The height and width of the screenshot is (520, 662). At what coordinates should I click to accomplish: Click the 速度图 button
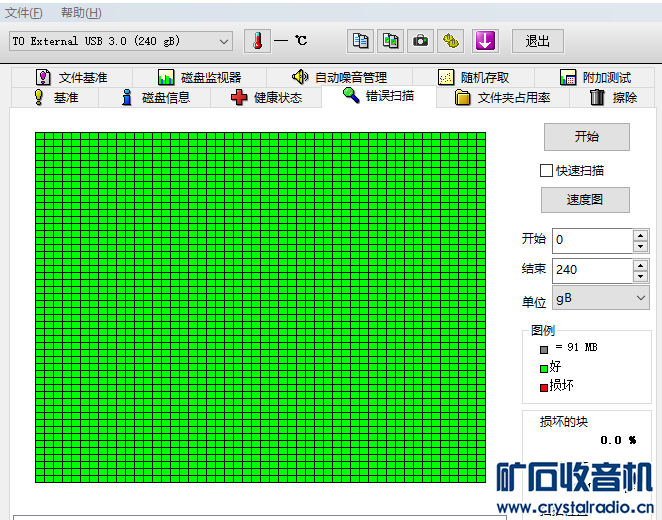pyautogui.click(x=585, y=200)
